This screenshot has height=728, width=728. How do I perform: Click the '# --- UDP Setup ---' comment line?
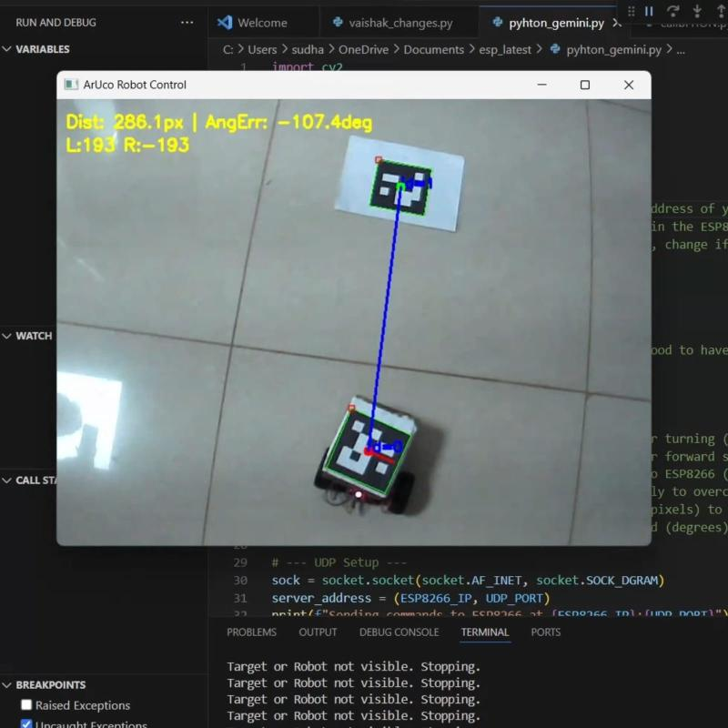pos(339,562)
